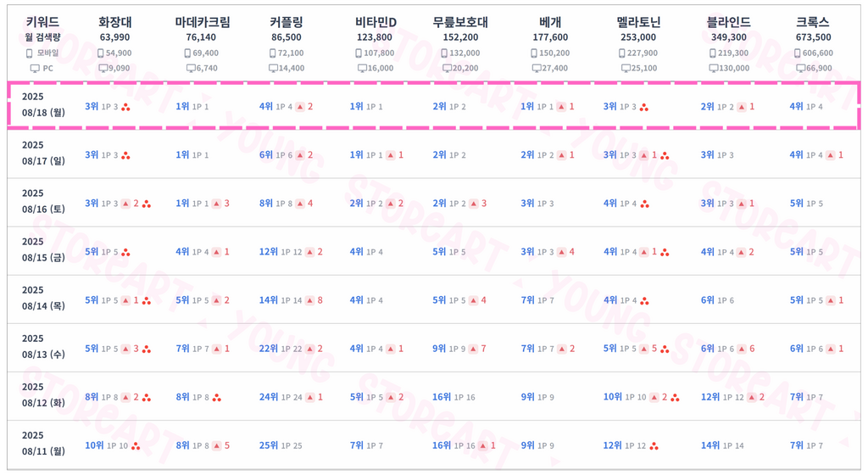Click red cluster icon in 08/18 멜라토닌 cell

tap(644, 107)
